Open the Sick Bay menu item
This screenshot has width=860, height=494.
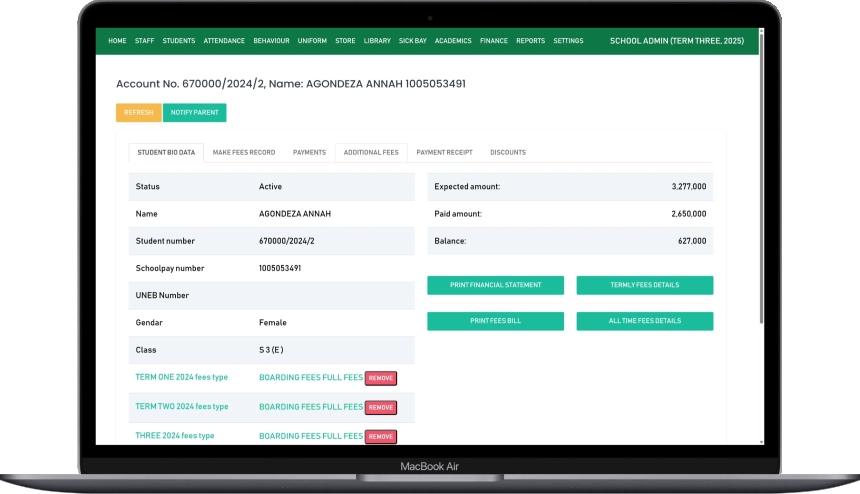click(x=412, y=41)
